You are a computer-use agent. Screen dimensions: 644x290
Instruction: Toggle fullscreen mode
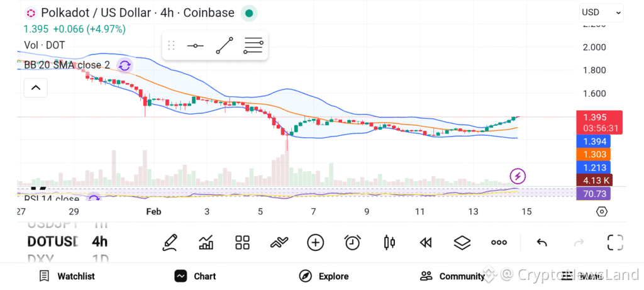(614, 242)
